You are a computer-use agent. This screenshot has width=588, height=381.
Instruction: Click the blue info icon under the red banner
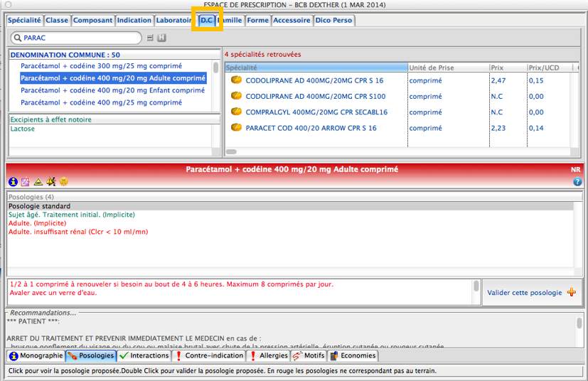pyautogui.click(x=13, y=182)
